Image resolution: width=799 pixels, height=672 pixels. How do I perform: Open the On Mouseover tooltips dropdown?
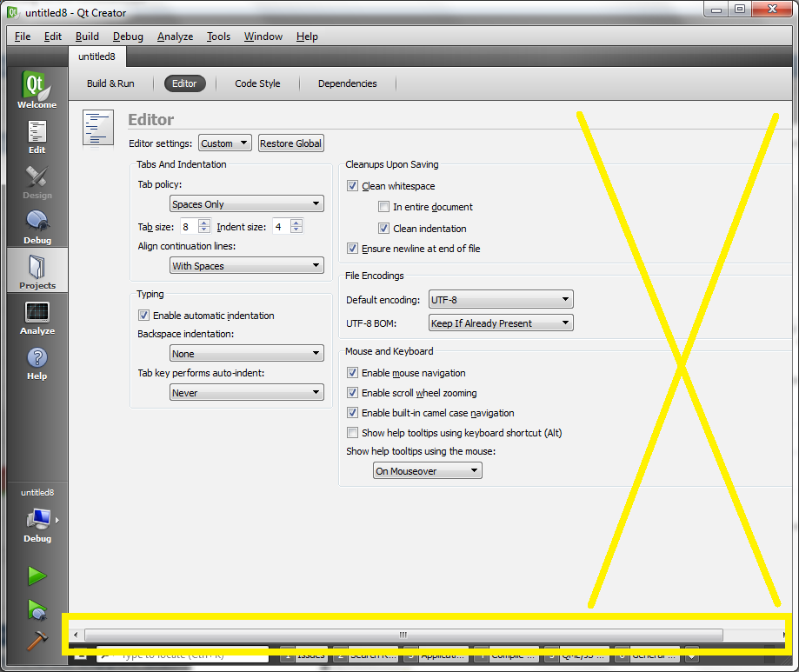point(428,471)
